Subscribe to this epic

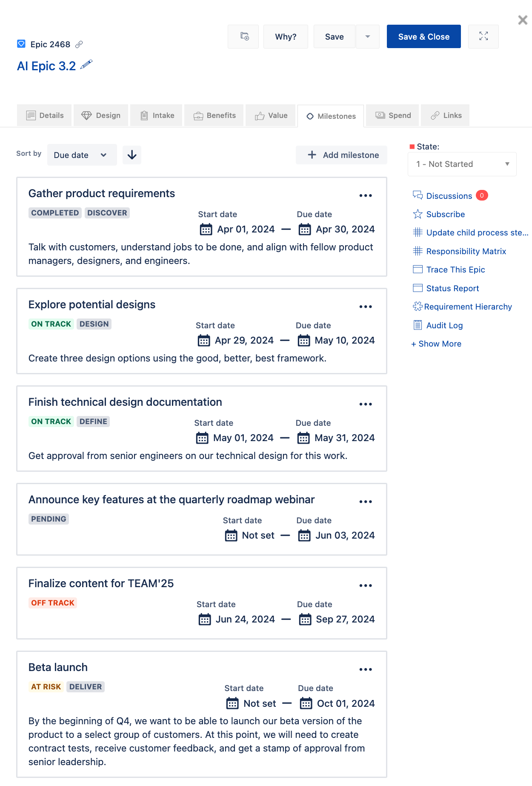coord(445,214)
